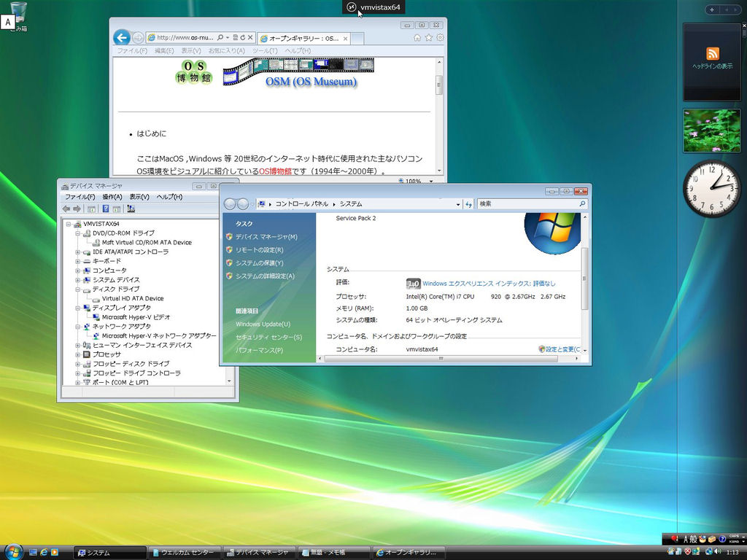The image size is (747, 560).
Task: Click the 検索 search field in System window
Action: pyautogui.click(x=528, y=204)
